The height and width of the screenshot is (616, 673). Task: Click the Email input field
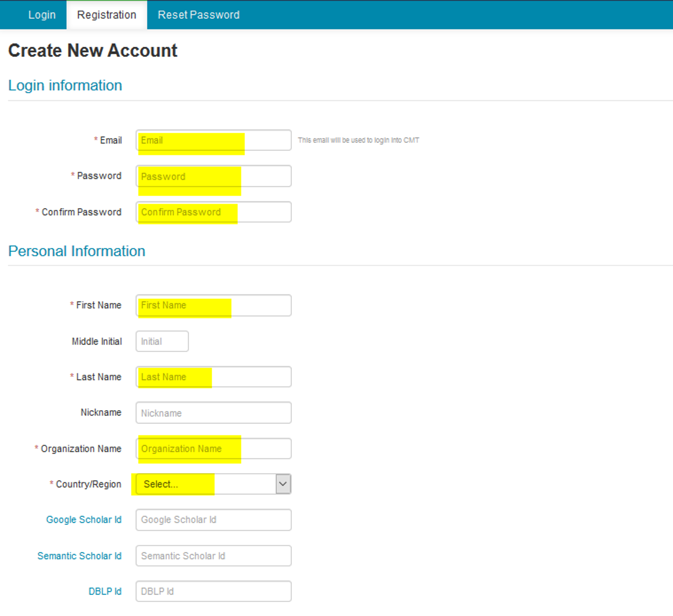point(213,140)
